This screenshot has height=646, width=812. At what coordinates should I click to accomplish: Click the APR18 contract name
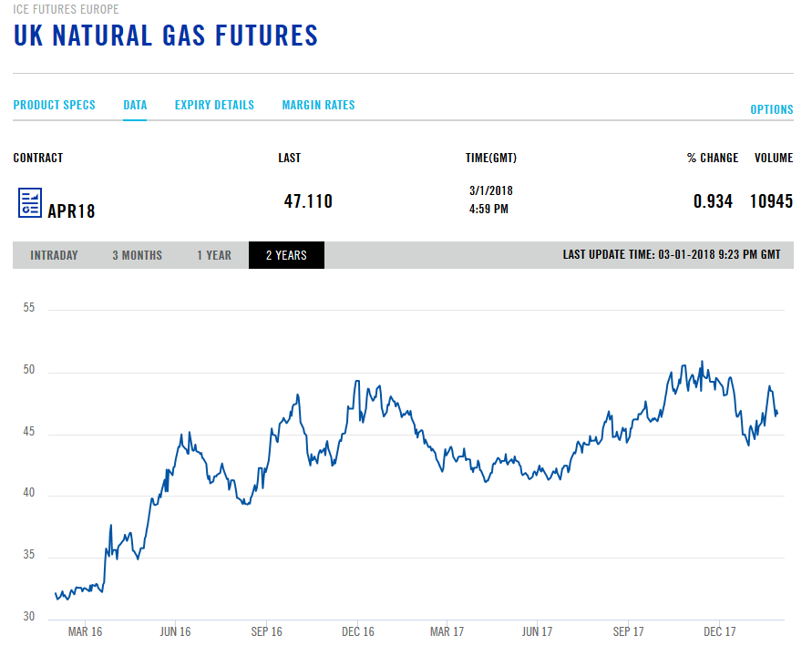[71, 211]
